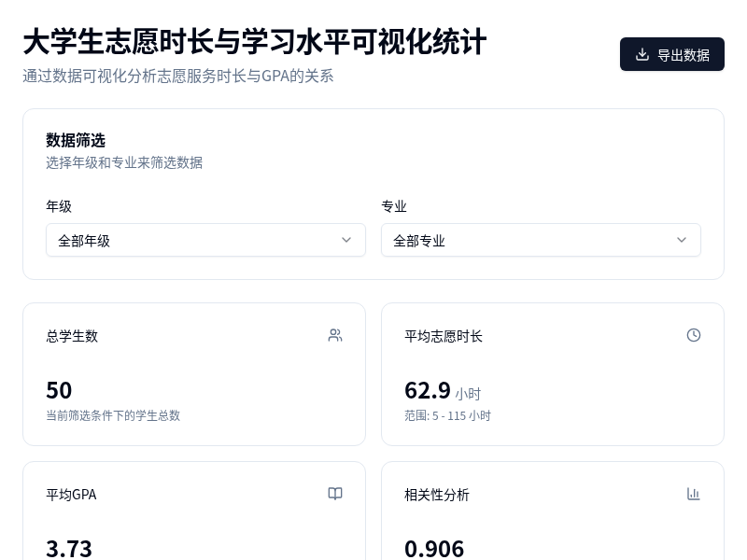747x560 pixels.
Task: Click the GPA value 3.73
Action: point(68,549)
